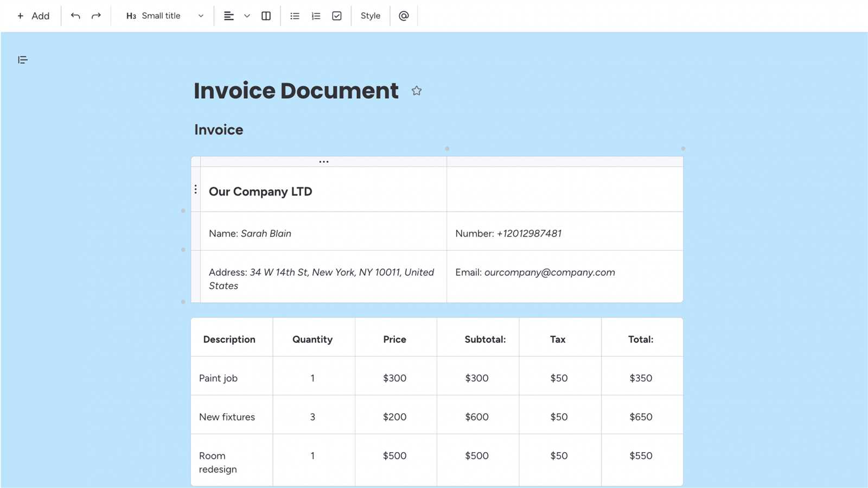Click the Email: ourcompany@company.com cell
The height and width of the screenshot is (488, 868).
click(565, 277)
